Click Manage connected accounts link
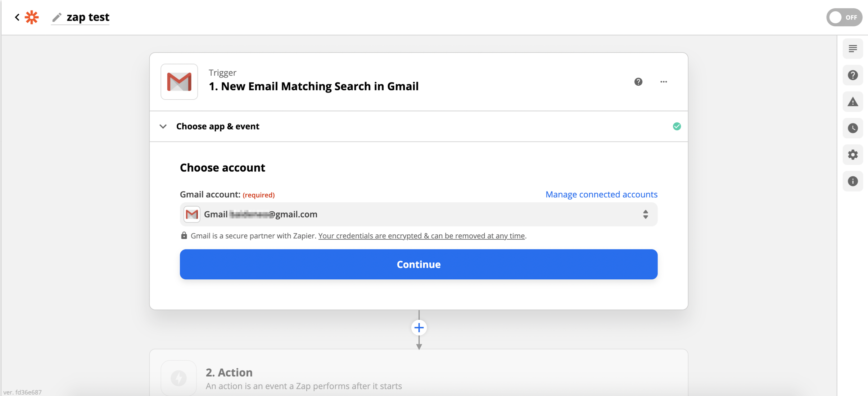This screenshot has width=868, height=396. click(601, 194)
